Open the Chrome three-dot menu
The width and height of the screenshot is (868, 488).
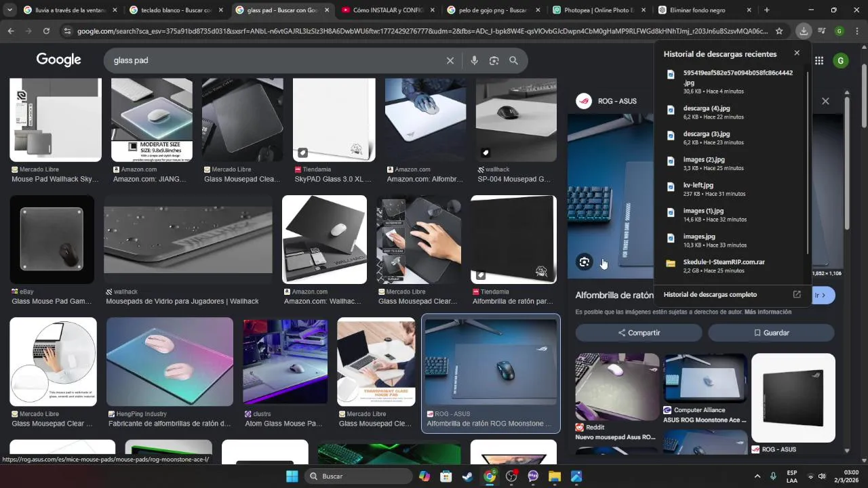[x=856, y=30]
